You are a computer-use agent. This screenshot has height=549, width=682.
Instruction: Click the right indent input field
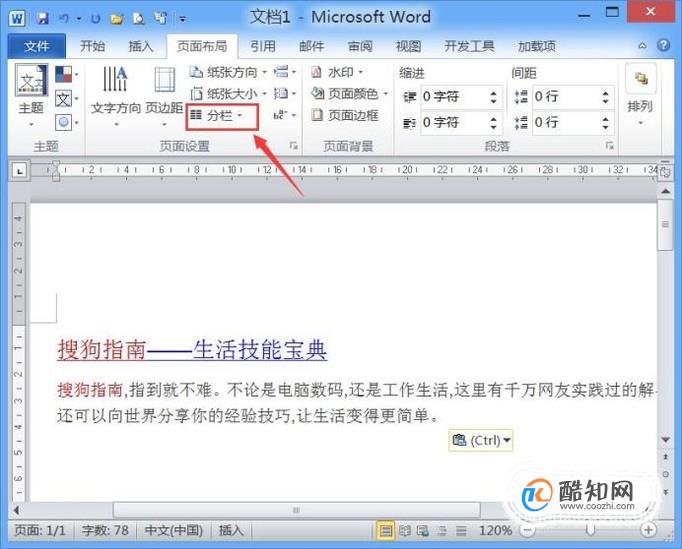click(x=453, y=122)
